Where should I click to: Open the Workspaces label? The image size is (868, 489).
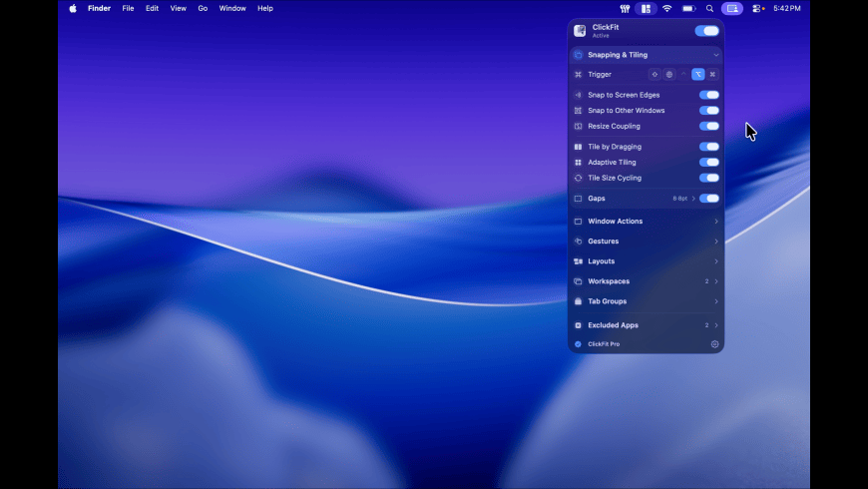pyautogui.click(x=609, y=280)
